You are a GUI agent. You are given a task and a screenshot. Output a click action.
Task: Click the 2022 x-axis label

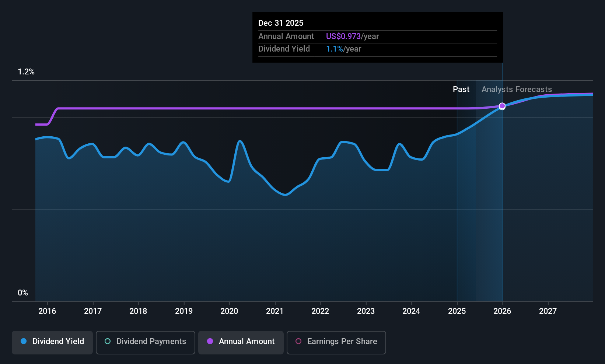[320, 311]
